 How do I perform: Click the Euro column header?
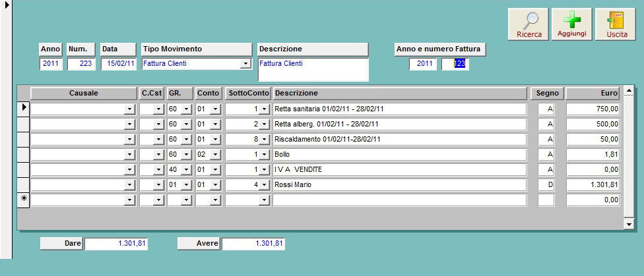point(593,94)
